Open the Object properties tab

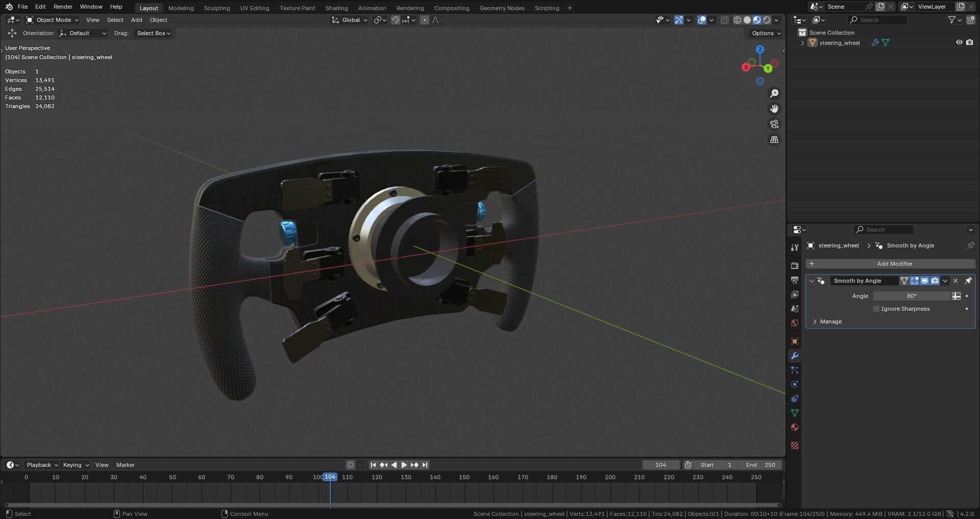794,341
